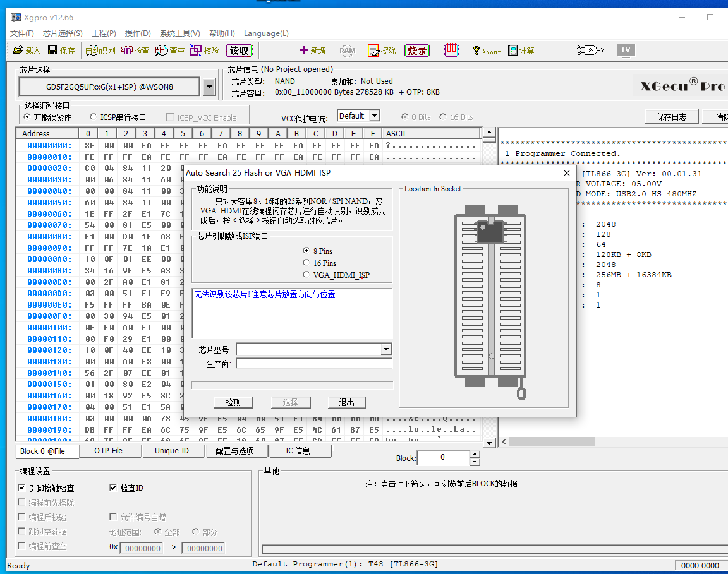
Task: Expand the 芯片型号 dropdown in dialog
Action: tap(386, 350)
